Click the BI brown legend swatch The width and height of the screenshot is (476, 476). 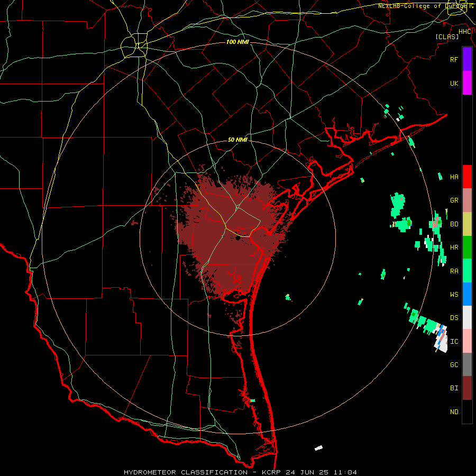point(467,388)
